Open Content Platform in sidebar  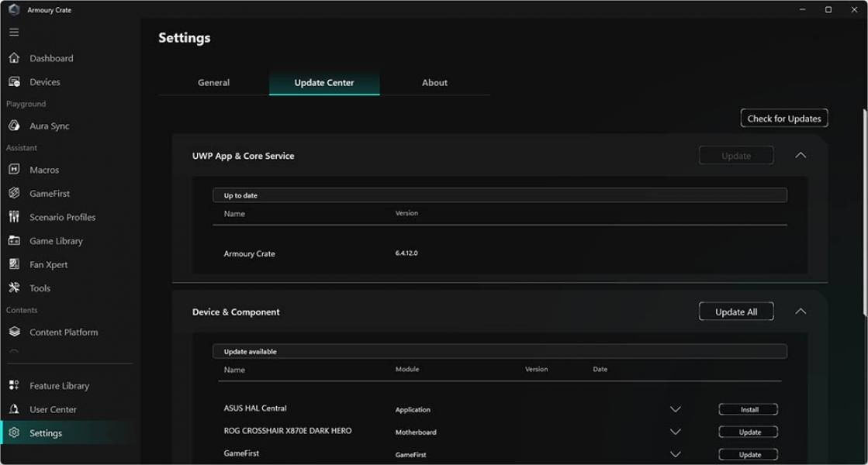[x=64, y=332]
